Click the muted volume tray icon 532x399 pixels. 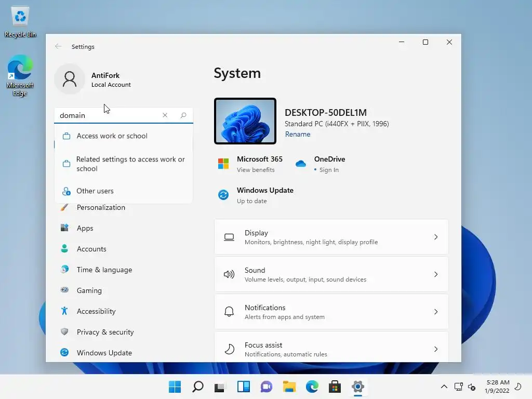tap(472, 387)
